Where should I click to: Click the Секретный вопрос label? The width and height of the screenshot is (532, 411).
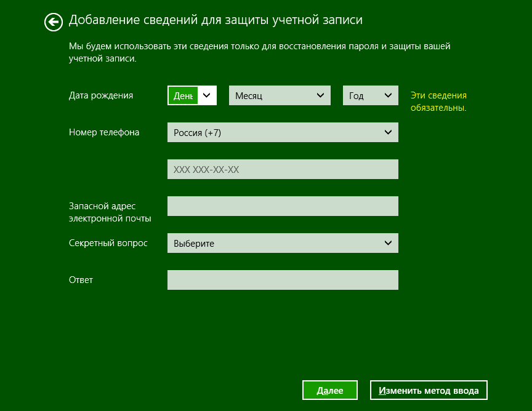(108, 243)
